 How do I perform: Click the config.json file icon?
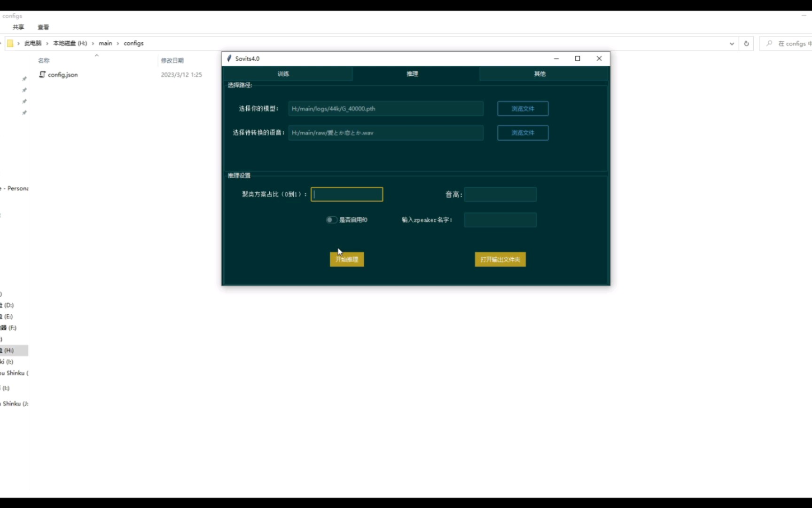[x=42, y=74]
